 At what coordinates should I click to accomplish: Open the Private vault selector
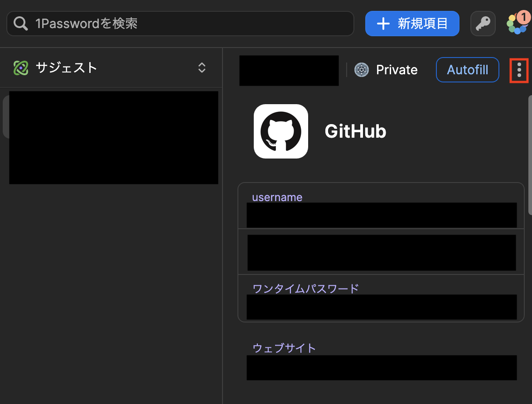(x=386, y=70)
